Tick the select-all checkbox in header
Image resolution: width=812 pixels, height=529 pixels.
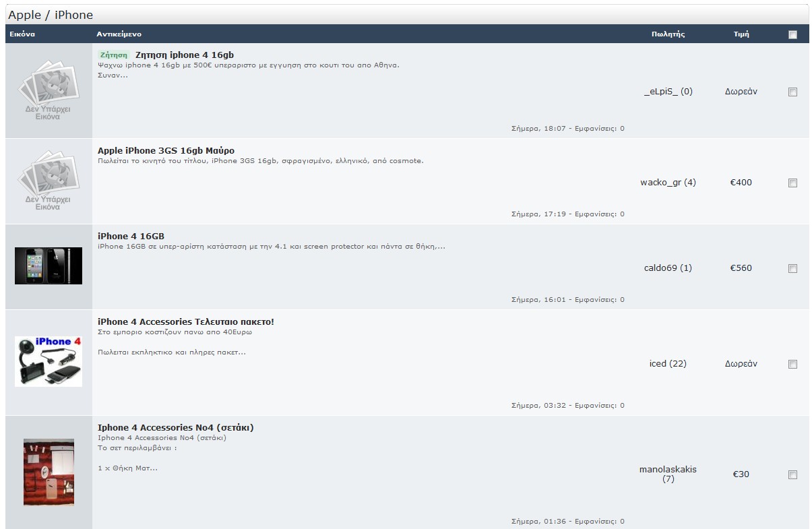[x=792, y=34]
